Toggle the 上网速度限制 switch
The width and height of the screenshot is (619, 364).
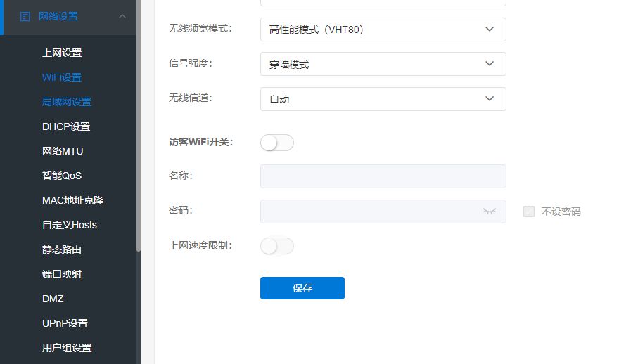coord(276,246)
